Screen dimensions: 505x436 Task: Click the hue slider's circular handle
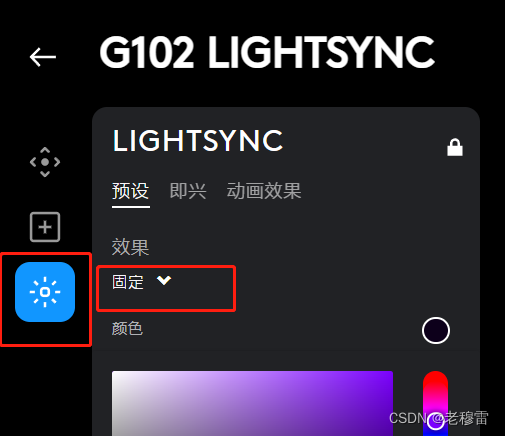point(435,421)
